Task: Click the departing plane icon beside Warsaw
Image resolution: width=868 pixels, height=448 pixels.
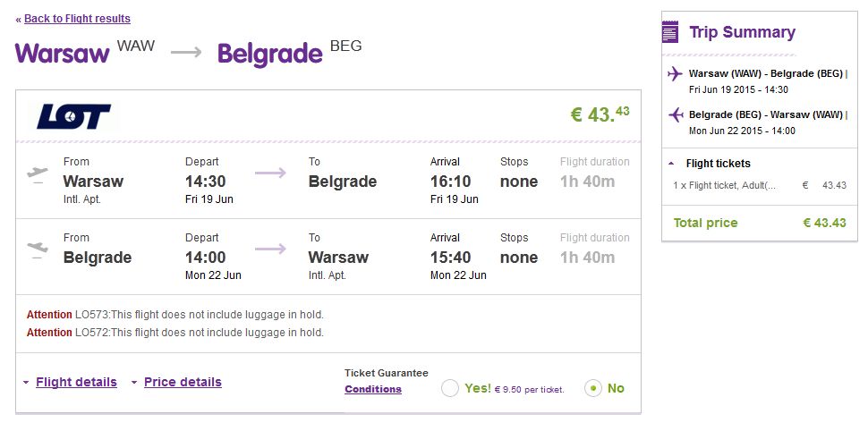Action: point(37,174)
